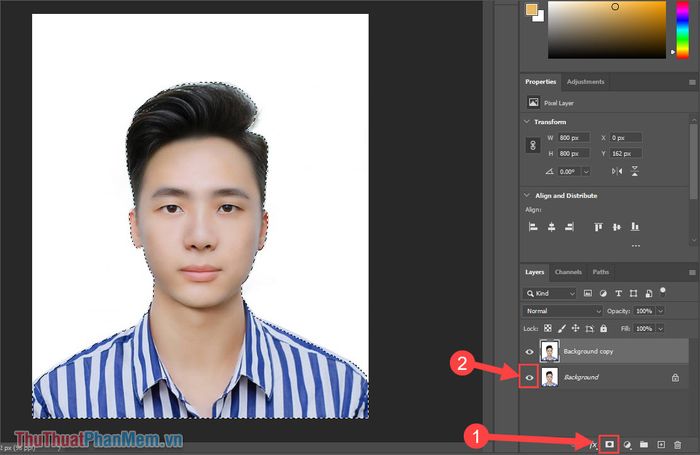The width and height of the screenshot is (700, 455).
Task: Filter layers by adjustment layer type
Action: click(x=603, y=293)
